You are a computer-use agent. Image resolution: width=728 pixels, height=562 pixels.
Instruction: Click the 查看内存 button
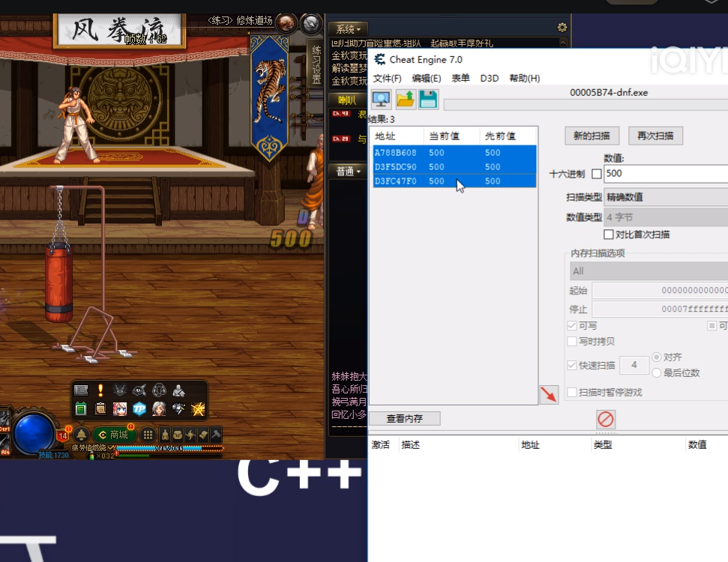[404, 419]
